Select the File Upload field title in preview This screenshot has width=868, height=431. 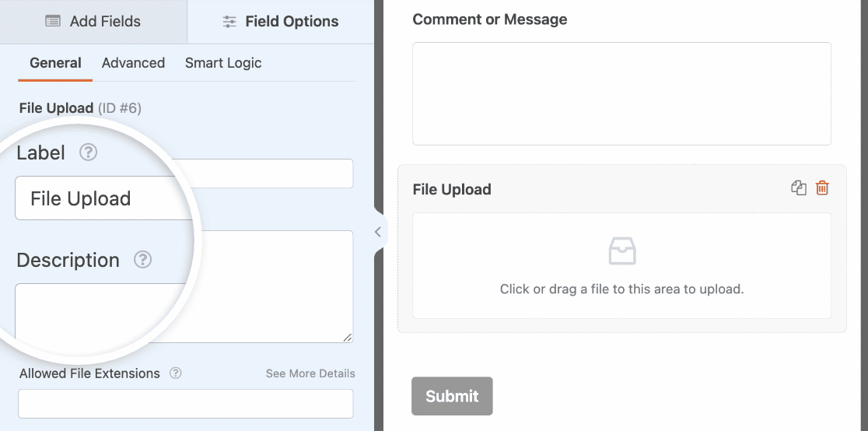tap(452, 189)
